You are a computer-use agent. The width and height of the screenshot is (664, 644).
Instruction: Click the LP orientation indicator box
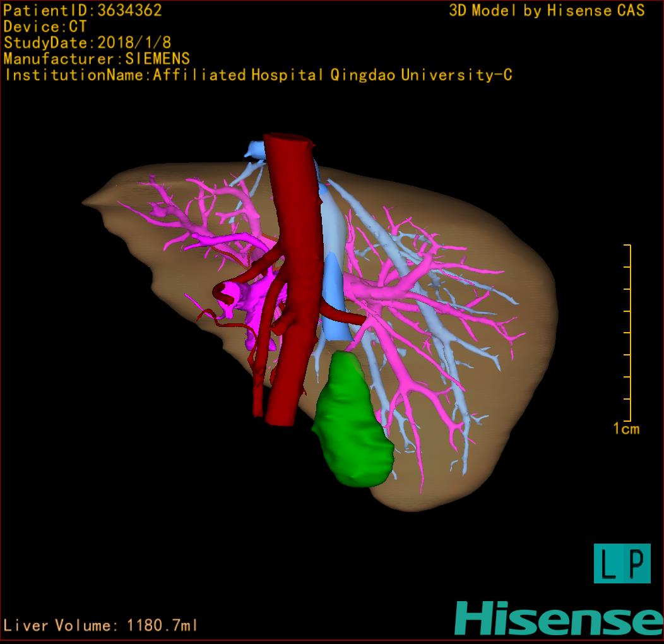point(622,563)
